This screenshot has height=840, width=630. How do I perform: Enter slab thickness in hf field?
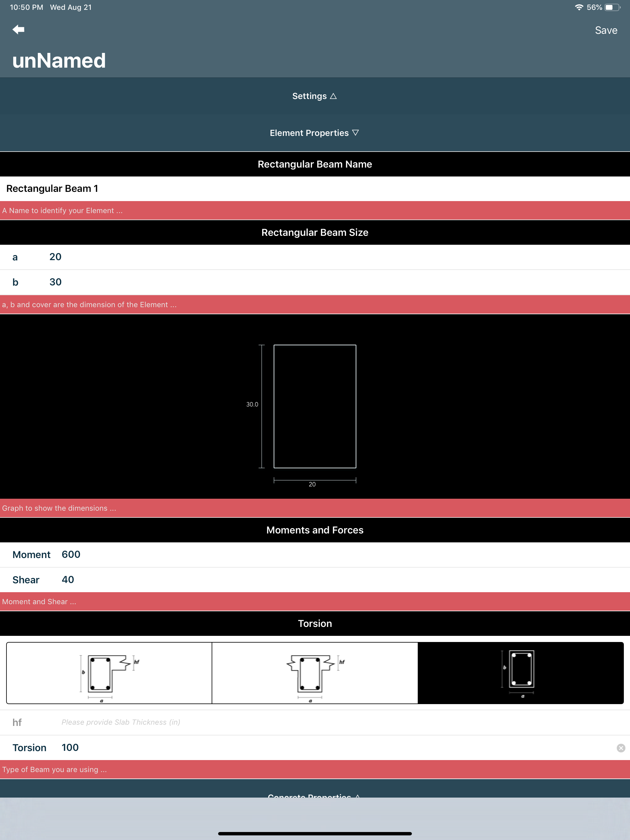(121, 722)
